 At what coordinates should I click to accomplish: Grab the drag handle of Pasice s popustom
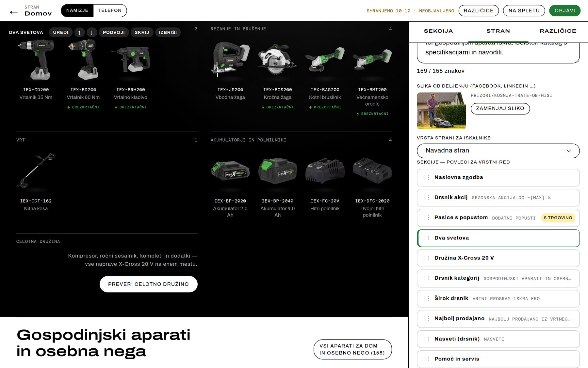[x=426, y=218]
